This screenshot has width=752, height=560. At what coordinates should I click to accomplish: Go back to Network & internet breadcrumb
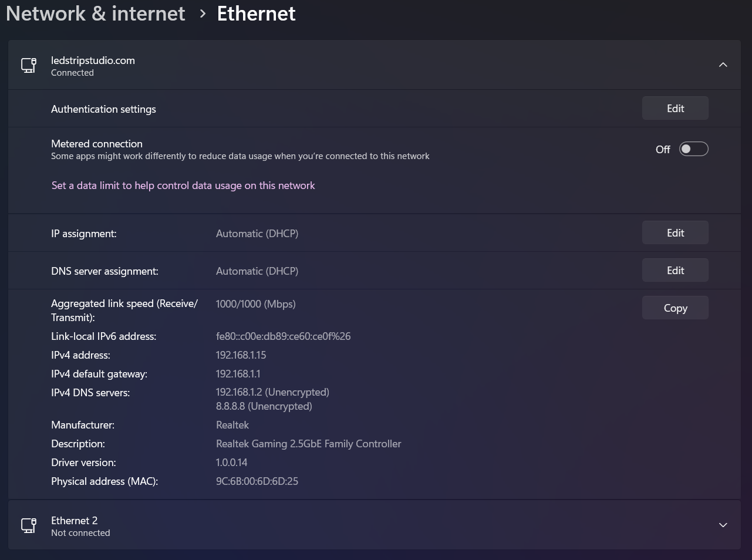96,14
